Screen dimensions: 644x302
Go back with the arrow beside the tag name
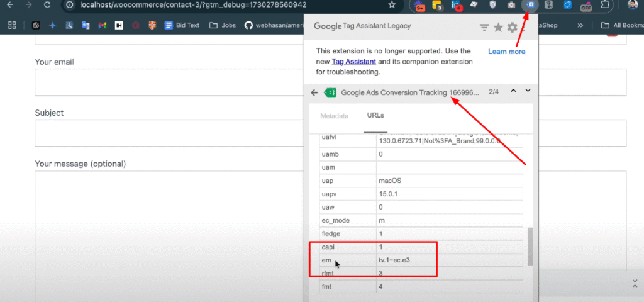(x=314, y=93)
